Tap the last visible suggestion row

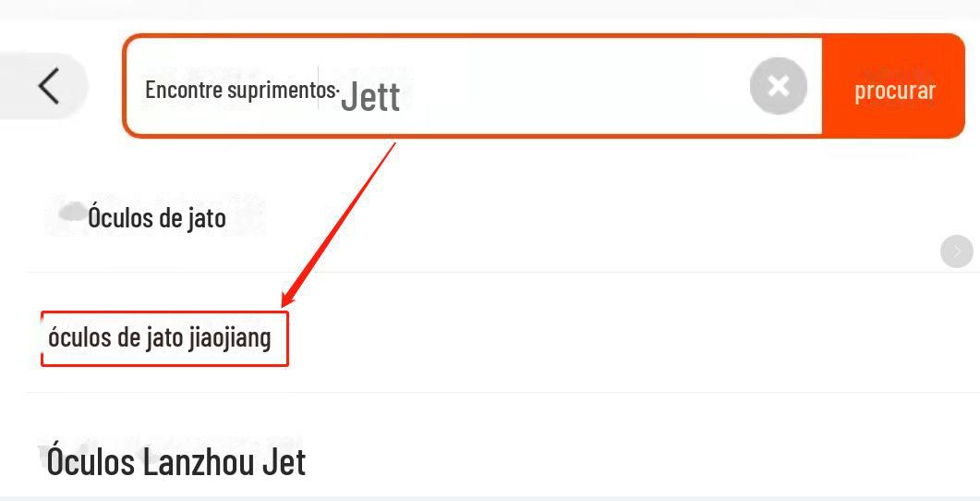pos(462,461)
